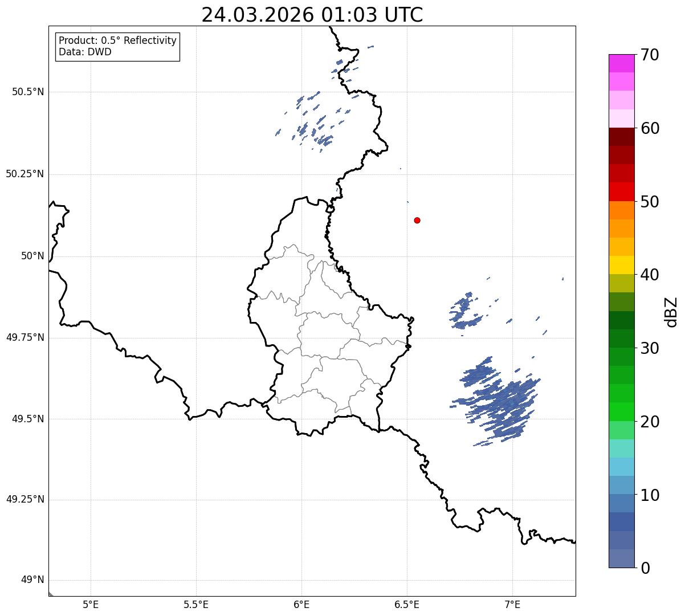Click the 6.5°E longitude label
Screen dimensions: 685x616
click(407, 605)
